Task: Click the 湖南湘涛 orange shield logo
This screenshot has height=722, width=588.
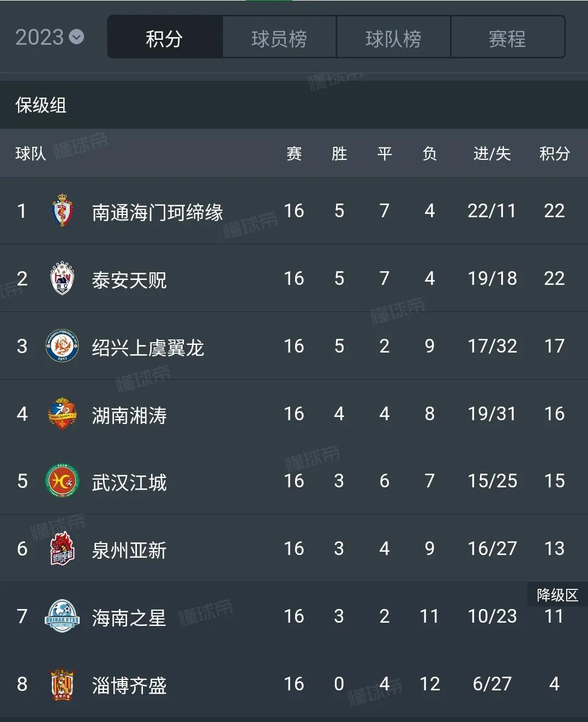Action: [x=62, y=414]
